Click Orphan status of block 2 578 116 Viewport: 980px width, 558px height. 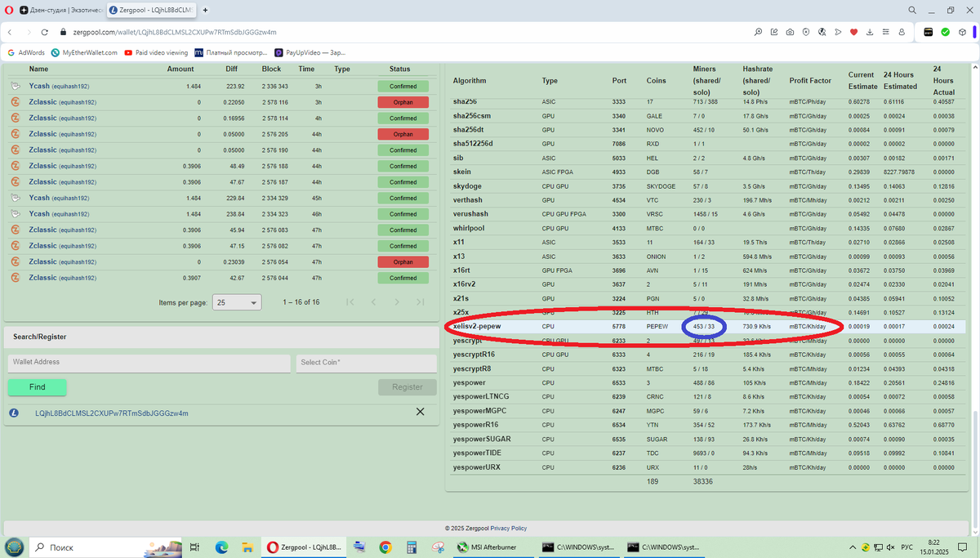click(x=403, y=102)
